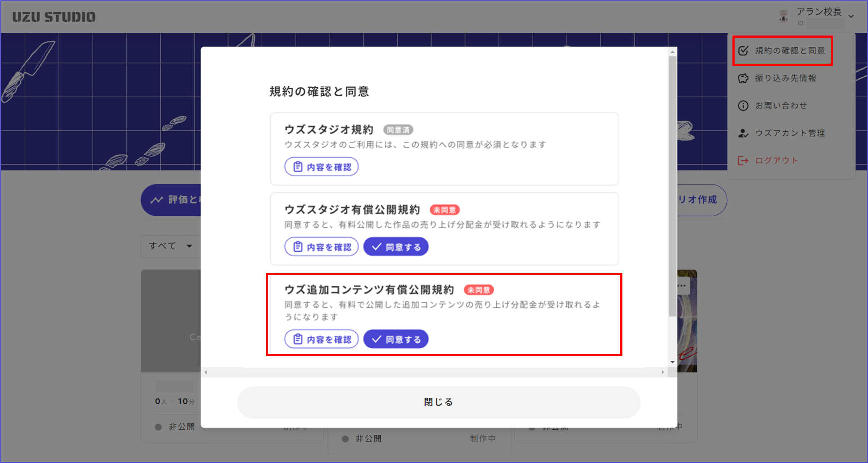This screenshot has height=463, width=868.
Task: Agree to ウズスタジオ有償公開規約 with 同意する
Action: tap(396, 247)
